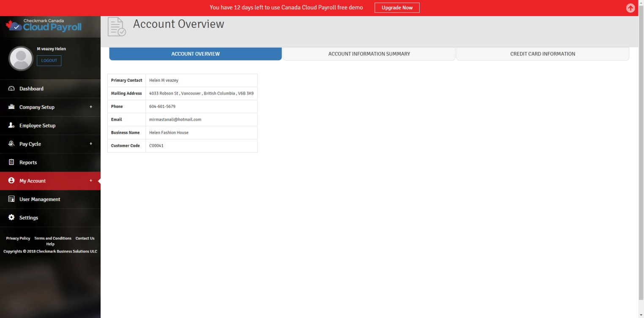Screen dimensions: 644x318
Task: Open the Privacy Policy link
Action: (18, 238)
